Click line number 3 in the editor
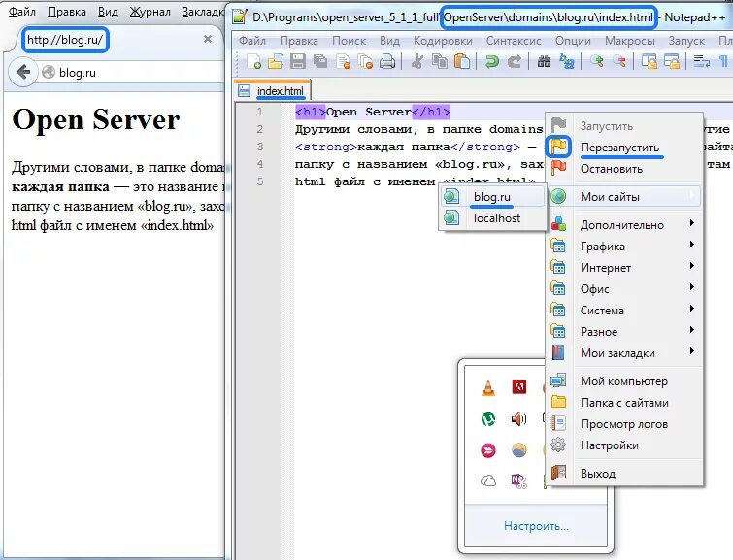This screenshot has width=733, height=560. point(260,147)
